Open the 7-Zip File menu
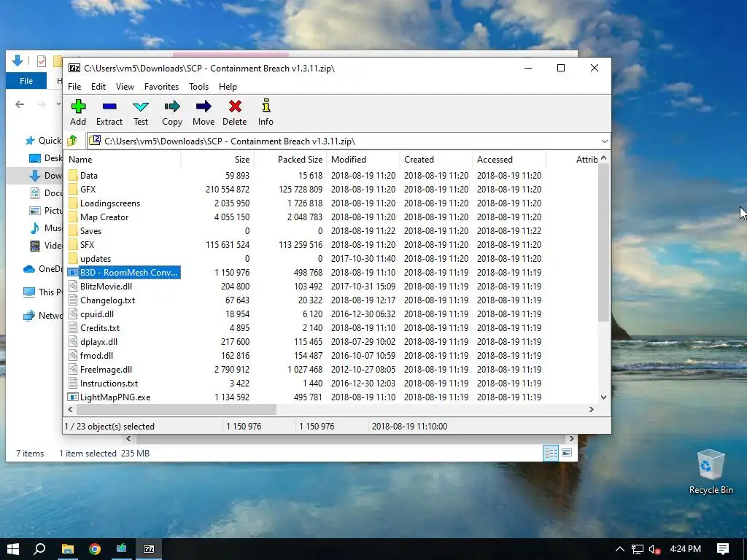The height and width of the screenshot is (560, 747). (x=74, y=87)
